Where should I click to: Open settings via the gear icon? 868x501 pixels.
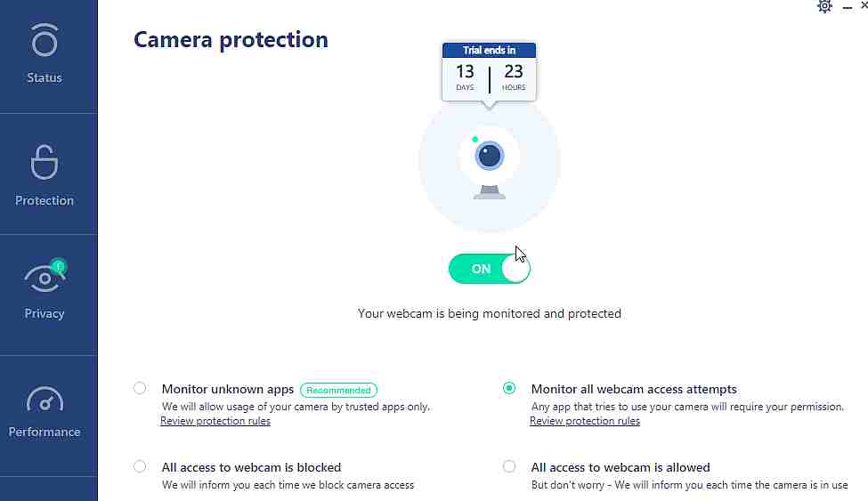click(x=824, y=6)
